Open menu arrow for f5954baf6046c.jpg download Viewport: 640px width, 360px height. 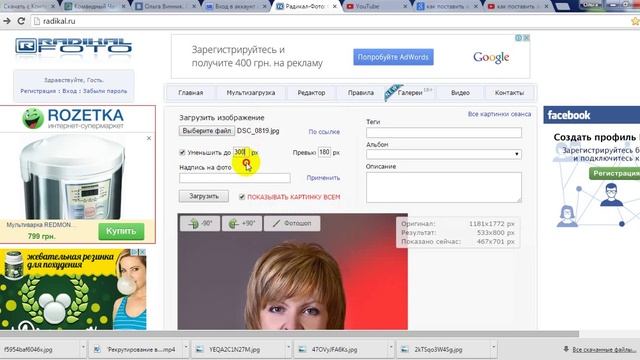tap(83, 348)
